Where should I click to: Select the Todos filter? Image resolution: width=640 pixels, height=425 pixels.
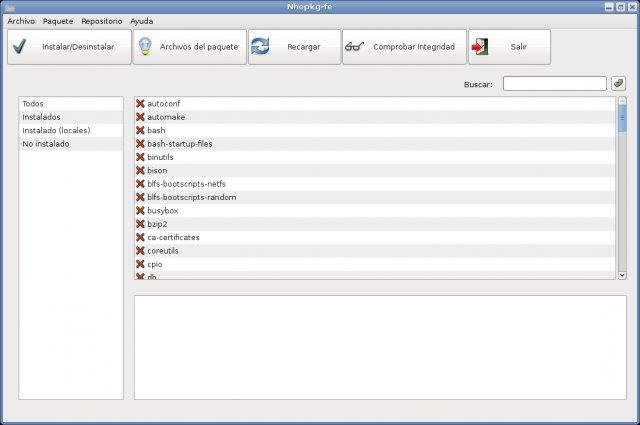coord(71,104)
